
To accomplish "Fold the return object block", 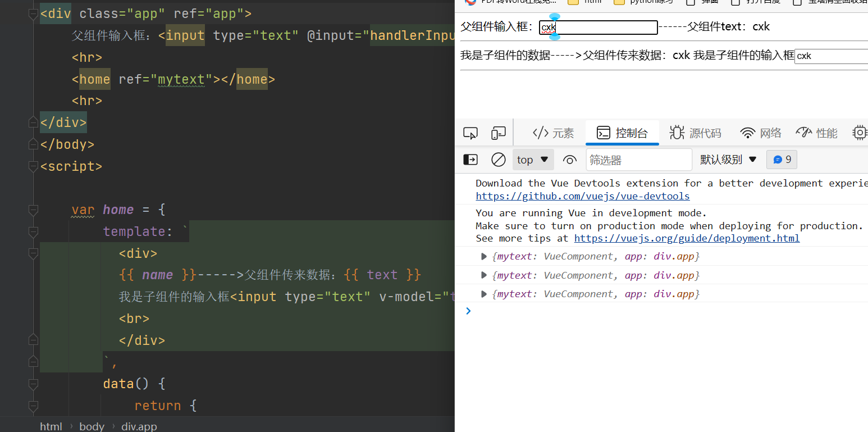I will [x=33, y=406].
